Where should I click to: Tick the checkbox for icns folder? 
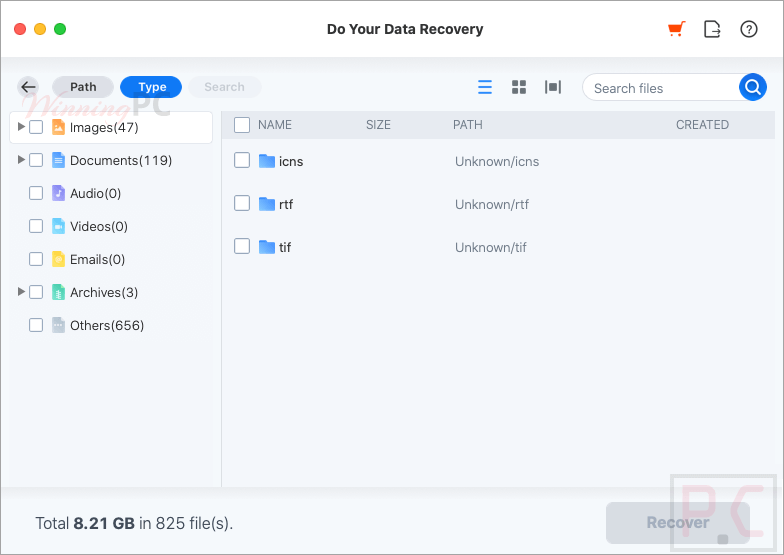(x=242, y=160)
